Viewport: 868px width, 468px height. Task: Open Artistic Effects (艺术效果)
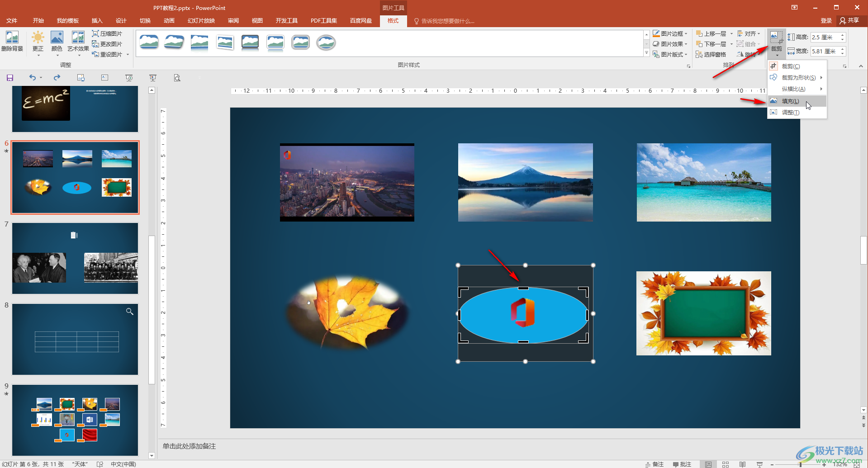click(x=78, y=43)
